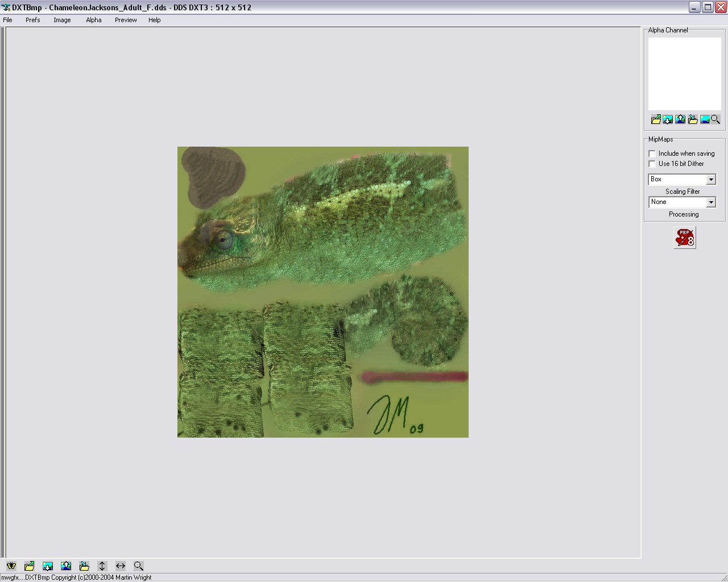
Task: Click the red PSP 8 editor icon
Action: click(x=685, y=238)
